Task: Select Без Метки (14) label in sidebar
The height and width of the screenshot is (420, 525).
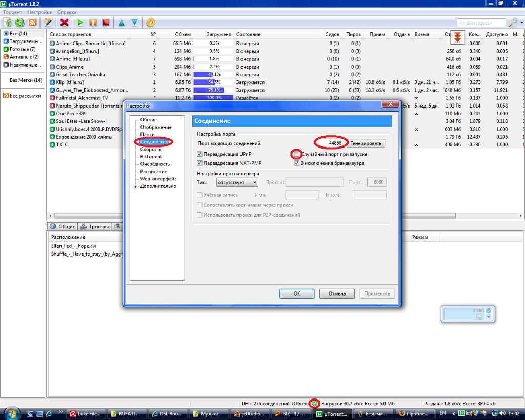Action: [x=26, y=80]
